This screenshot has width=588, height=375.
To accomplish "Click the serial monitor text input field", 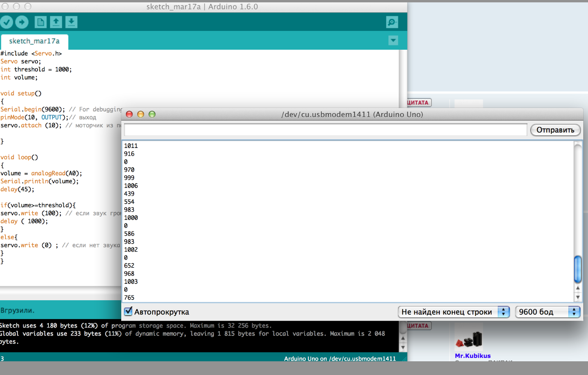I will 325,130.
